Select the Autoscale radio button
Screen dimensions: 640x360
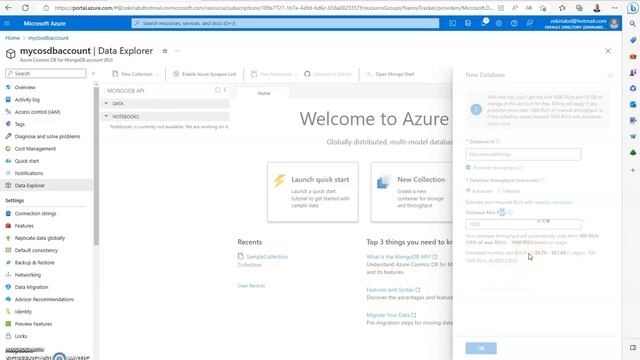click(x=468, y=191)
